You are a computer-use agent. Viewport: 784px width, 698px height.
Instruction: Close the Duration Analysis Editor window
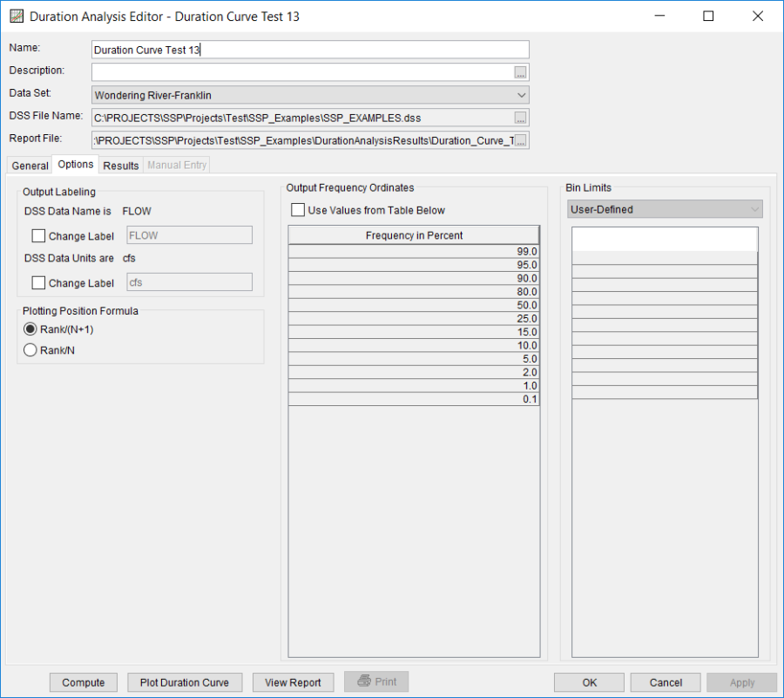(758, 16)
